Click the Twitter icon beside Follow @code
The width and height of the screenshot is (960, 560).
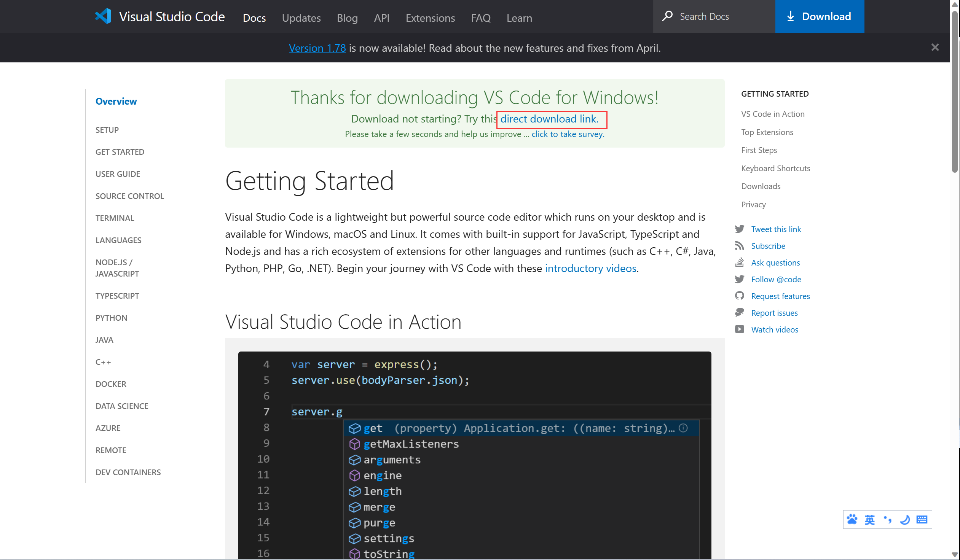tap(740, 279)
